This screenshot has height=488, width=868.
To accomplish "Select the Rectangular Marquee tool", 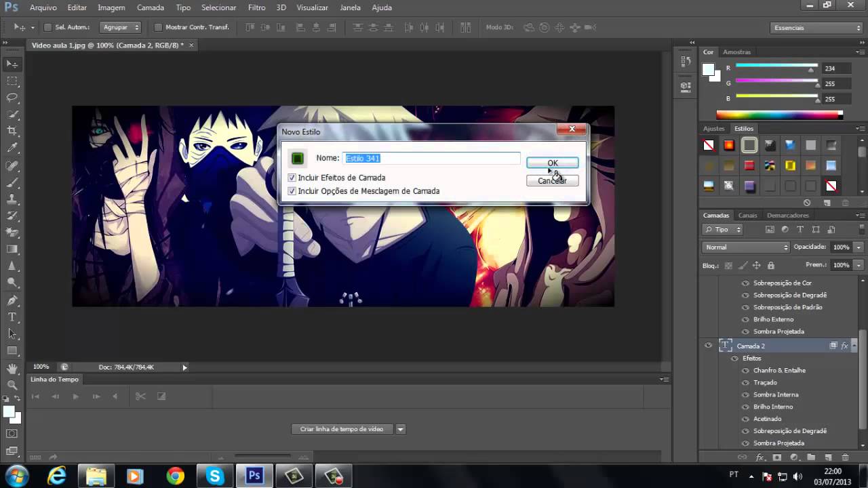I will click(x=12, y=81).
